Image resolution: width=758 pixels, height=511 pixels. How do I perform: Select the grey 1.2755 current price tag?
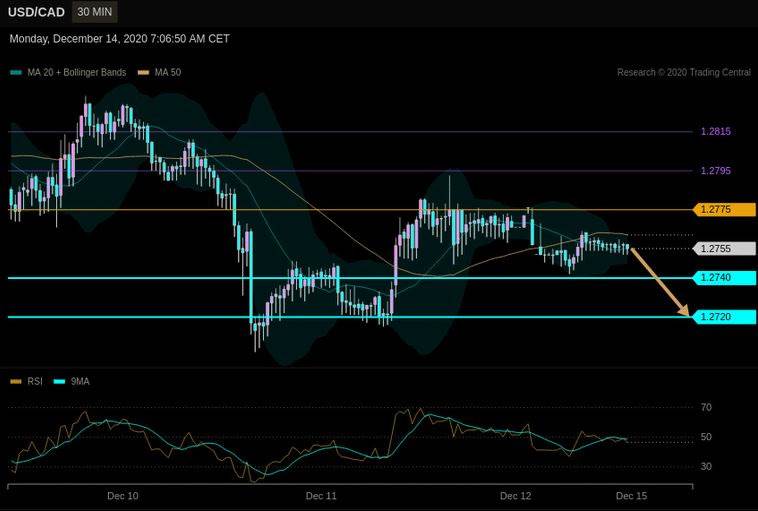pyautogui.click(x=724, y=248)
